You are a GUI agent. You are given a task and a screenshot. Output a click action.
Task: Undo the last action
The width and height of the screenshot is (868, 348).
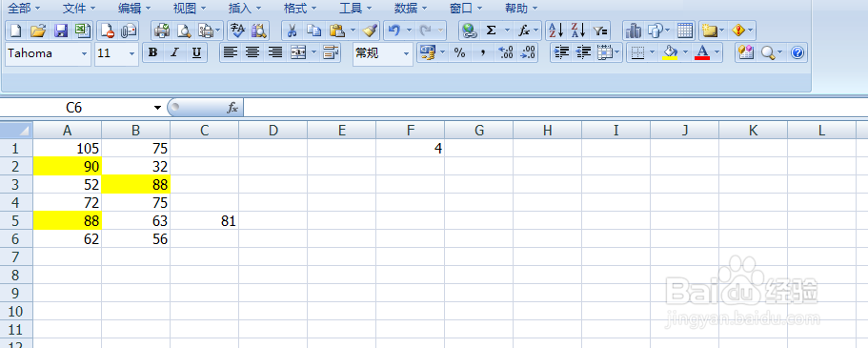(x=394, y=31)
